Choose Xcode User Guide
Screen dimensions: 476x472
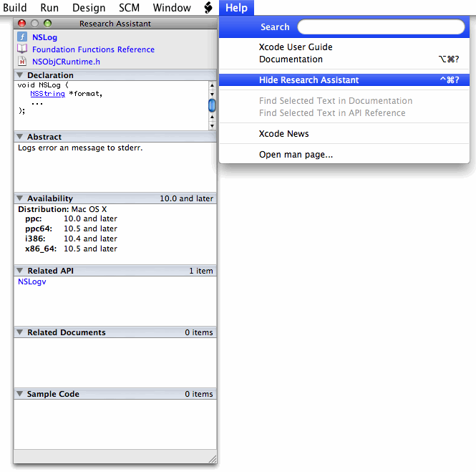[x=344, y=47]
